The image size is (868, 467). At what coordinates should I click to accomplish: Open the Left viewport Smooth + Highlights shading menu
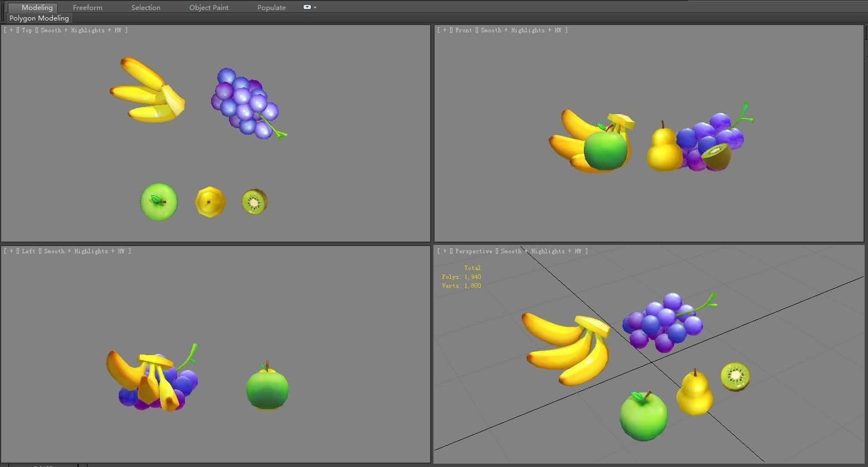point(84,251)
